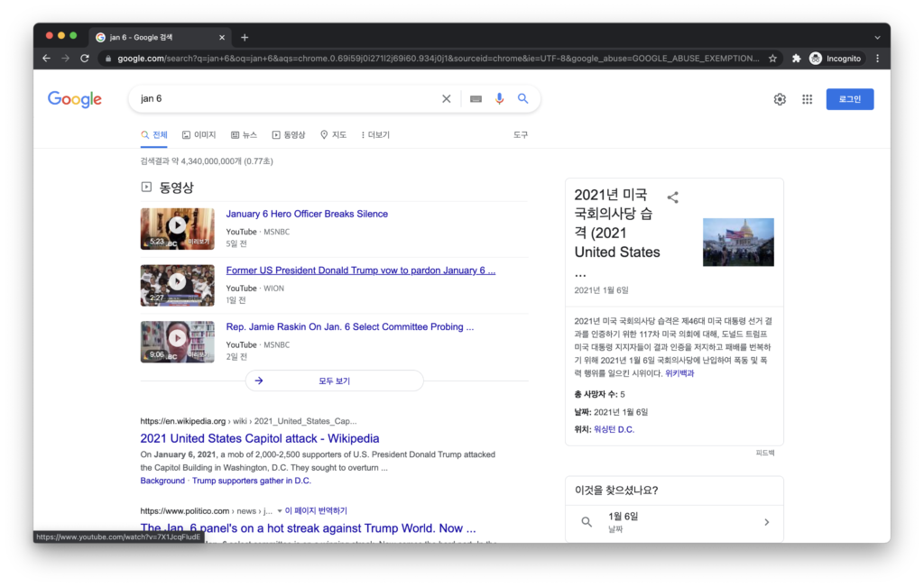Click the blue 로그인 button

849,99
